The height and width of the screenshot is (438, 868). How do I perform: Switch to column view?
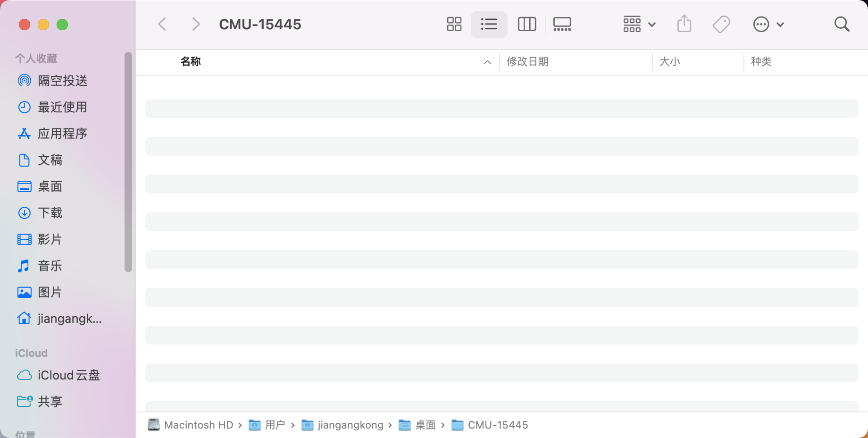pos(527,24)
